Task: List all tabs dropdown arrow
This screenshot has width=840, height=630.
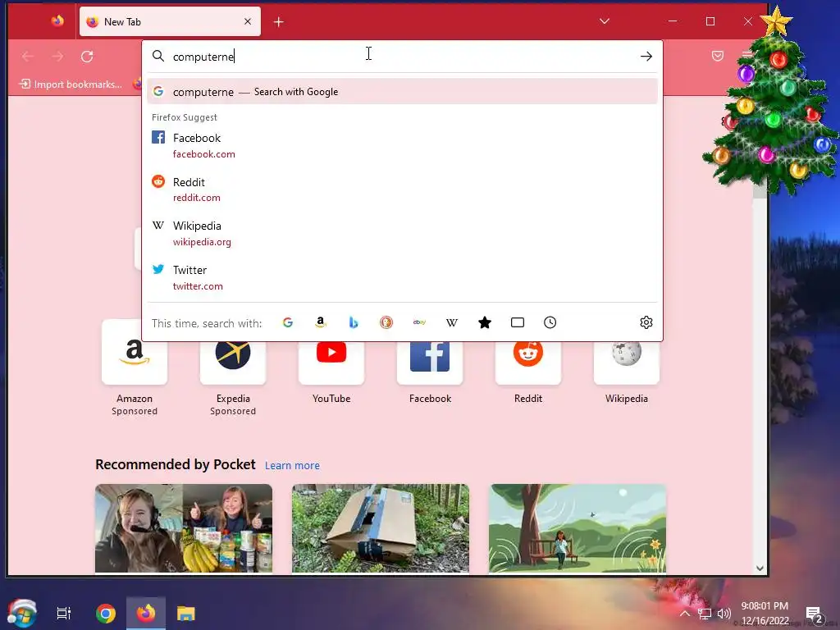Action: click(605, 21)
